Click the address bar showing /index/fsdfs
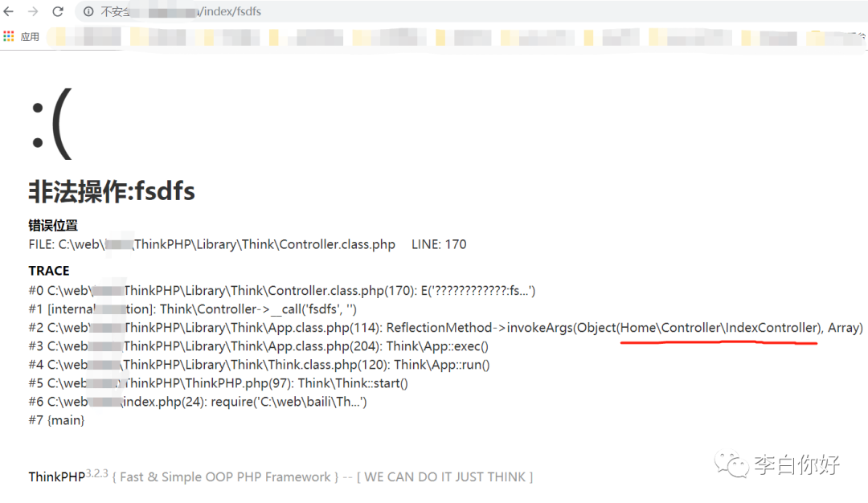The width and height of the screenshot is (868, 503). coord(470,11)
